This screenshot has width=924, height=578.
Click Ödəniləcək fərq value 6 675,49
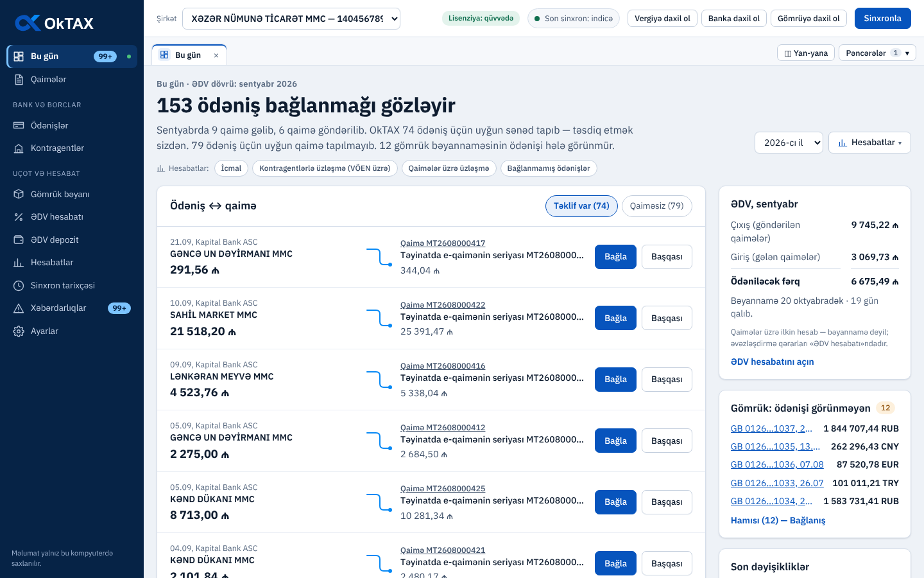coord(875,281)
